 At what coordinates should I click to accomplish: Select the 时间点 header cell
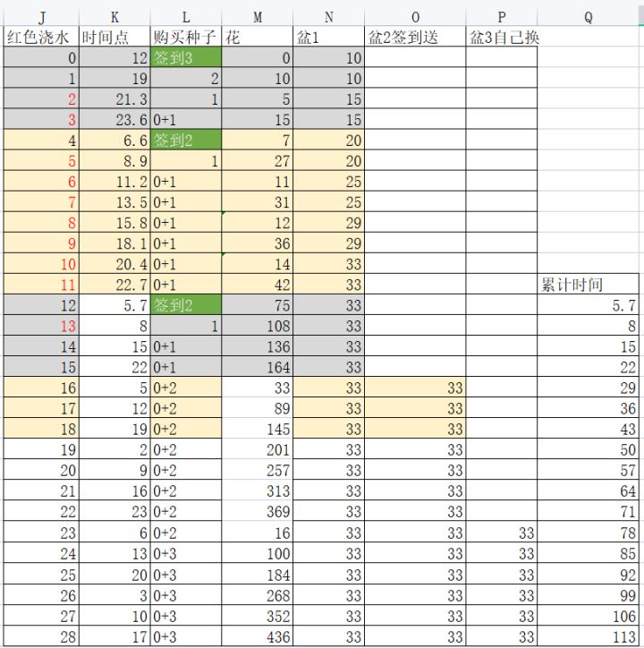click(x=114, y=37)
